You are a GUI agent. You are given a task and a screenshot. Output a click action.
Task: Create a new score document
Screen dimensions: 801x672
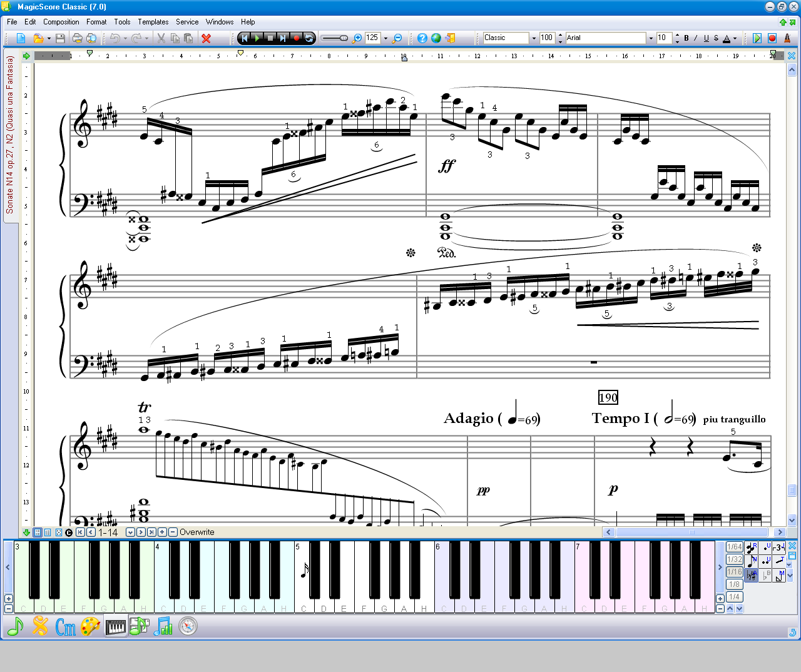pyautogui.click(x=21, y=38)
